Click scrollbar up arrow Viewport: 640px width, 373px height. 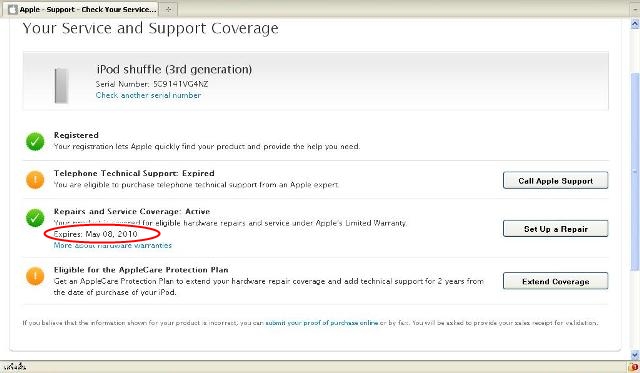pos(635,24)
